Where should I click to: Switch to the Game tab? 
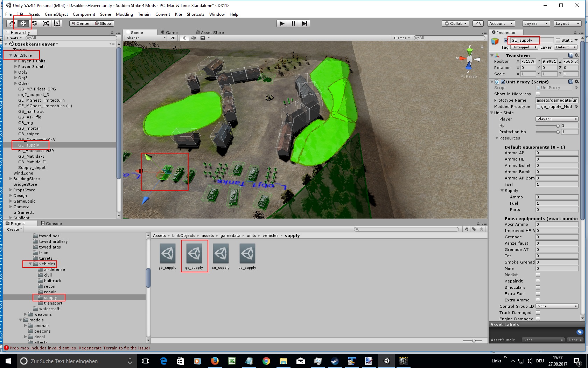point(169,32)
